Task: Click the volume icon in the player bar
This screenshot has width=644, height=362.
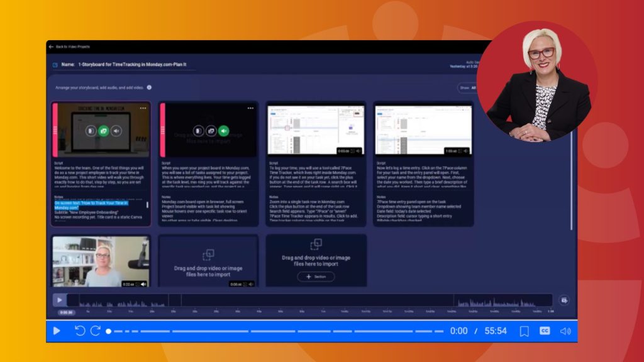Action: click(x=565, y=331)
